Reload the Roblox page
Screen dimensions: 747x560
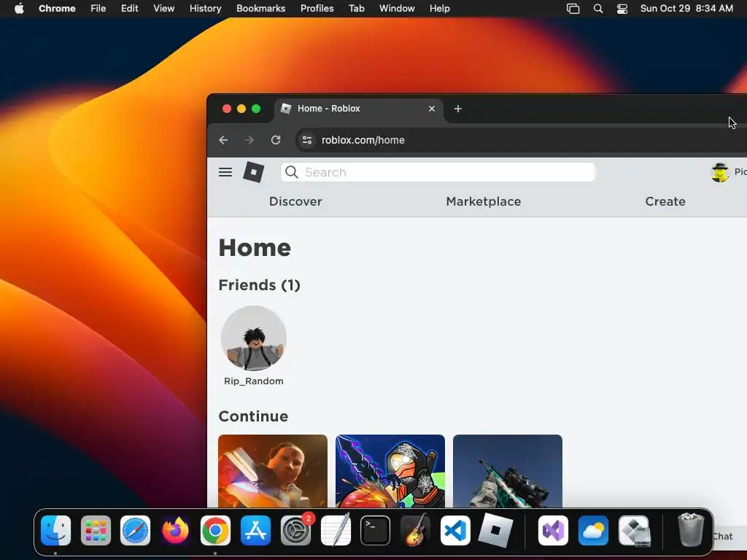pos(276,140)
